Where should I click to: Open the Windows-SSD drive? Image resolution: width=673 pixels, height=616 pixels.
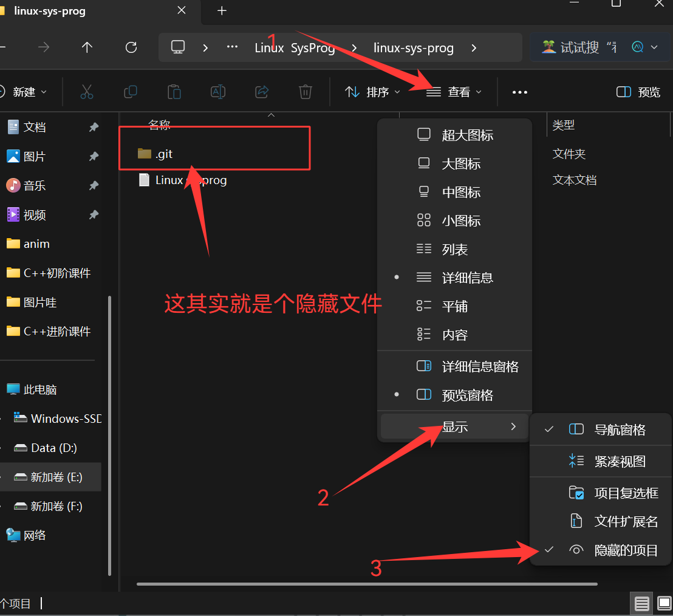click(58, 419)
